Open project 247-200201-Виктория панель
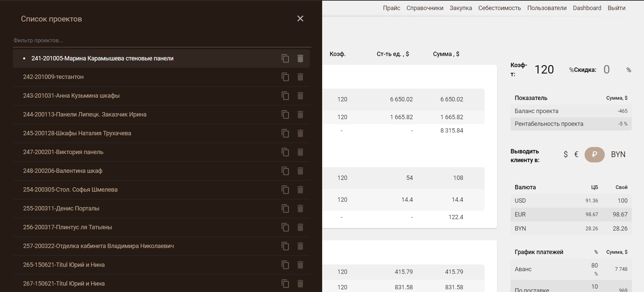This screenshot has height=292, width=644. [63, 152]
